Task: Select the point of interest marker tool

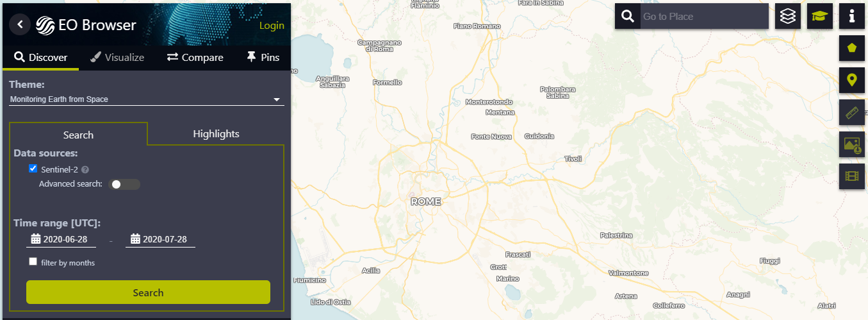Action: [851, 80]
